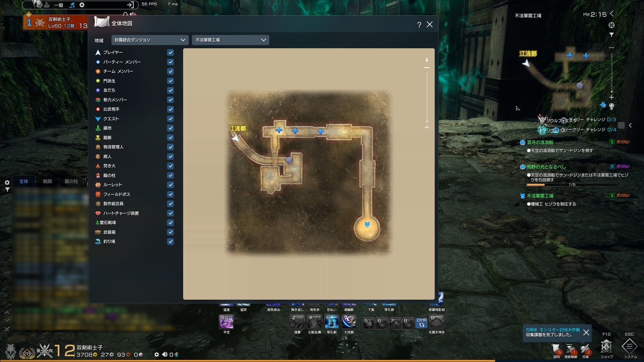This screenshot has height=362, width=644.
Task: Click the large map zoom slider track
Action: (427, 97)
